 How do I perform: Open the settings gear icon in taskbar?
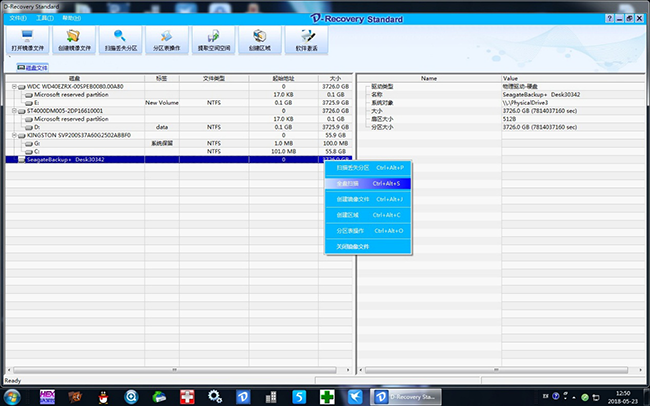[x=215, y=396]
